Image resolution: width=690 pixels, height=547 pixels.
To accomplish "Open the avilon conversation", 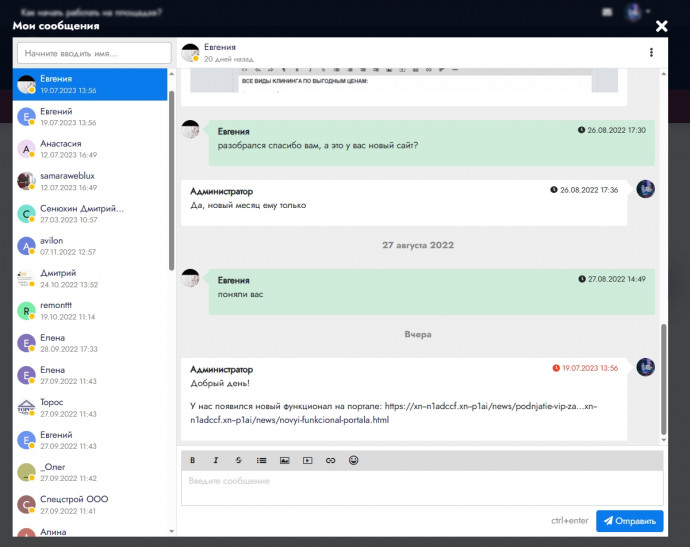I will click(90, 246).
